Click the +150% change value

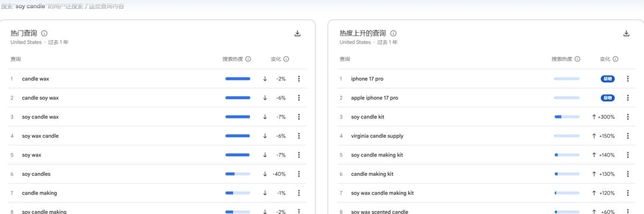coord(607,136)
